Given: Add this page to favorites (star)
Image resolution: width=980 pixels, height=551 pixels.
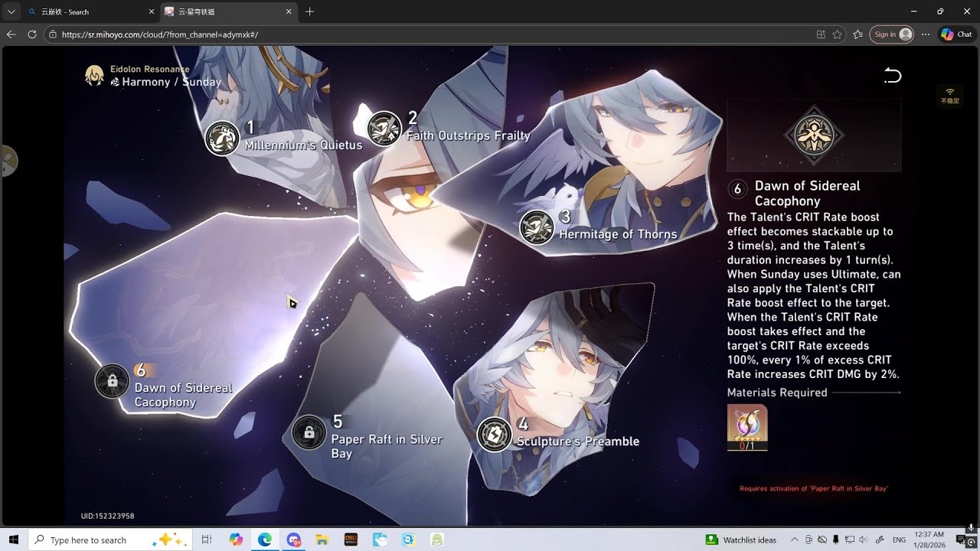Looking at the screenshot, I should click(x=838, y=34).
